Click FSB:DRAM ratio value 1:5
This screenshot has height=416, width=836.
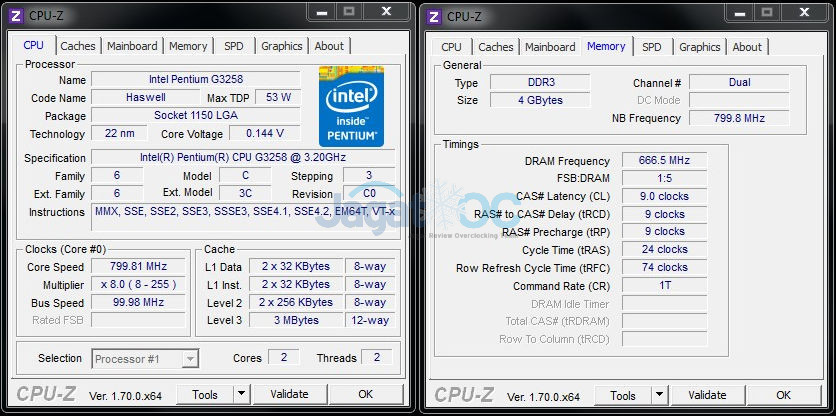tap(664, 178)
